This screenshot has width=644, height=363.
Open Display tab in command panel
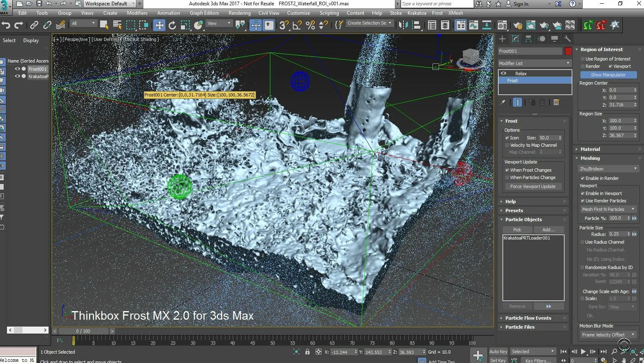[555, 39]
